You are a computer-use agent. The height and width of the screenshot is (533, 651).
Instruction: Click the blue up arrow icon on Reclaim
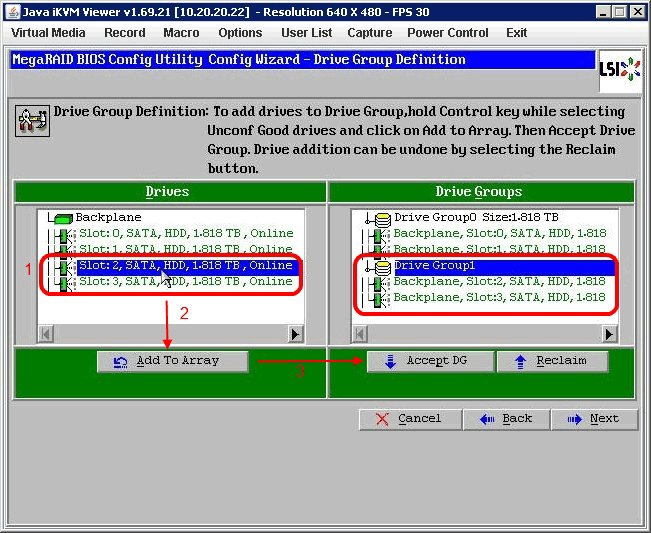click(520, 362)
